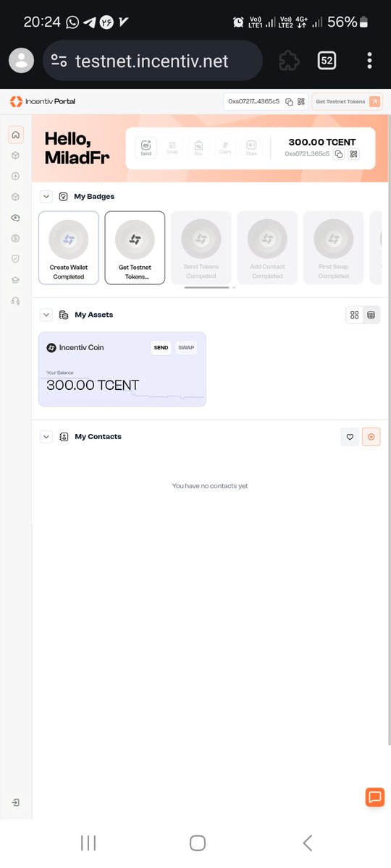
Task: Click the cube icon below Home in sidebar
Action: (15, 156)
